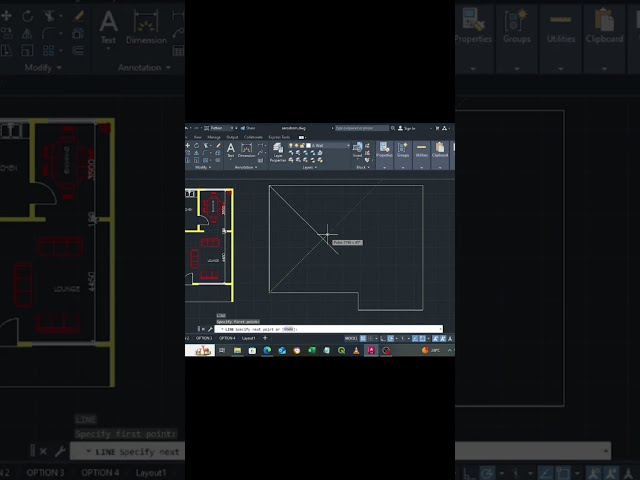This screenshot has height=480, width=640.
Task: Click the search magnifier icon in title bar
Action: [393, 128]
